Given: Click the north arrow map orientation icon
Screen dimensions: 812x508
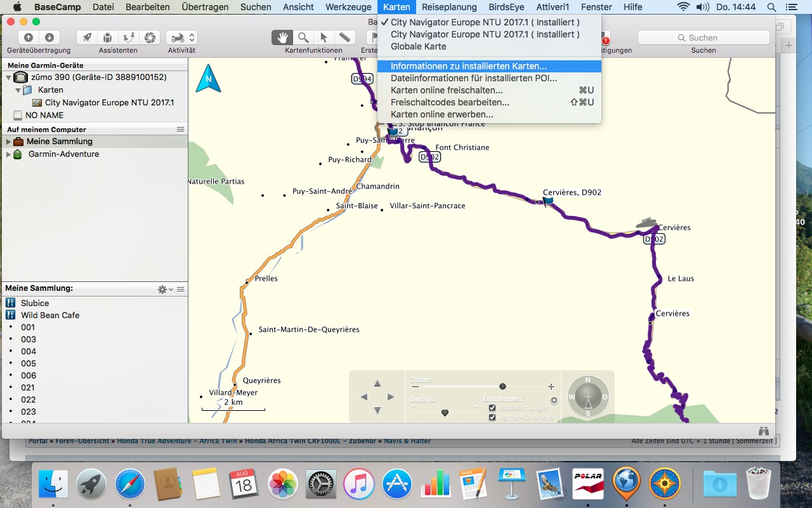Looking at the screenshot, I should click(208, 79).
